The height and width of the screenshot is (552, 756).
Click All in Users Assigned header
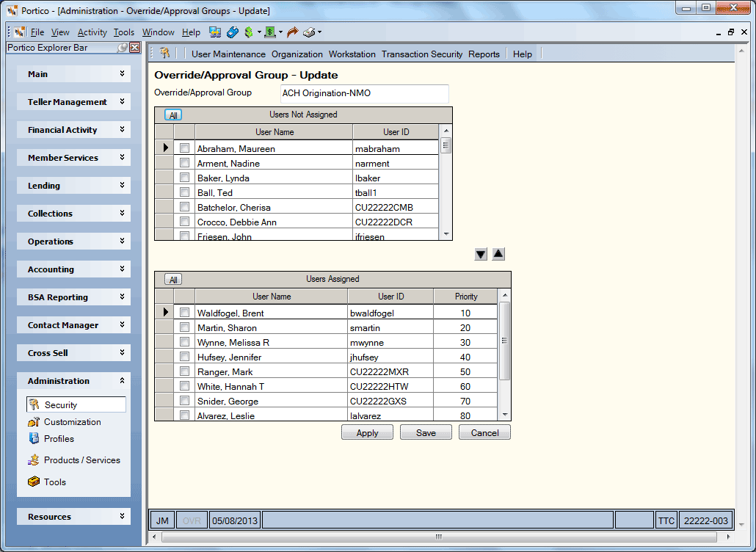click(x=173, y=280)
